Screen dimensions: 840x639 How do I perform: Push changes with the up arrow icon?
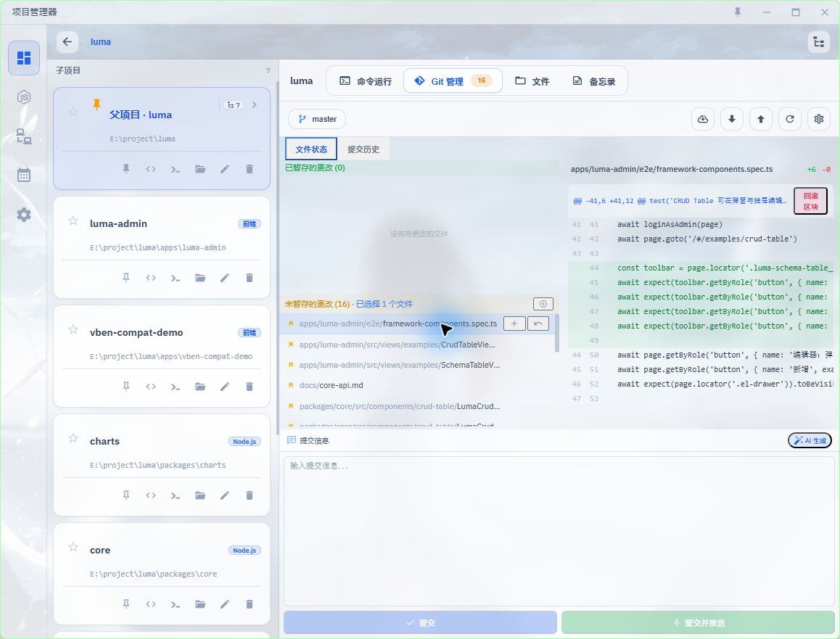coord(761,119)
